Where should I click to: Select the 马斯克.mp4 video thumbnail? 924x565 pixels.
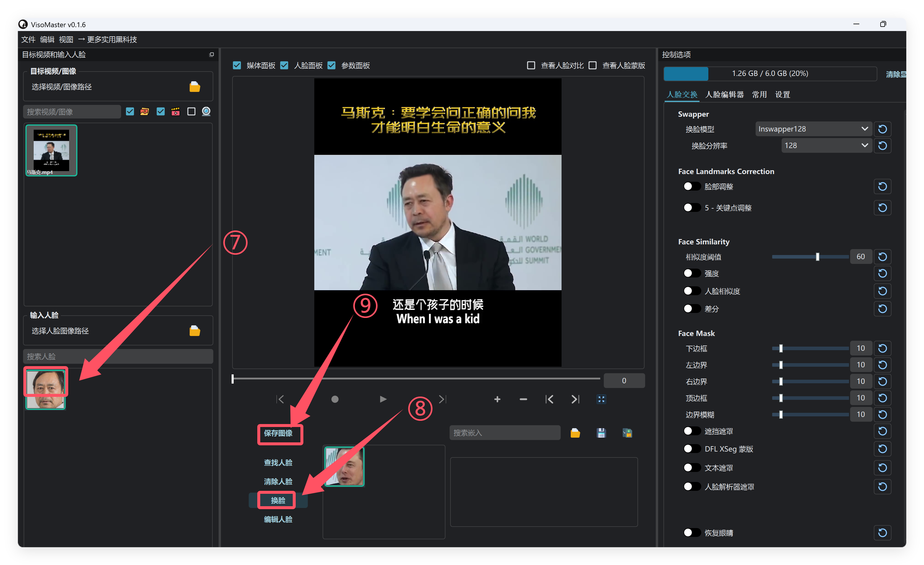click(51, 150)
